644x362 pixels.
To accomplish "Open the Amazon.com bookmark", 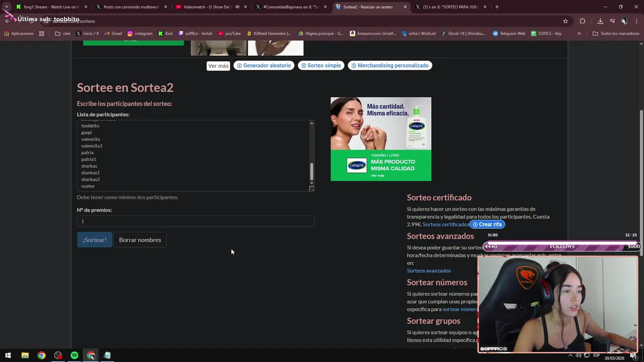I will [373, 34].
